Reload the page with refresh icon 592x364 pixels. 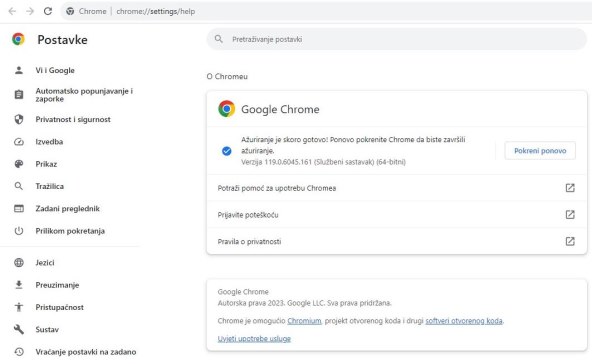coord(48,11)
